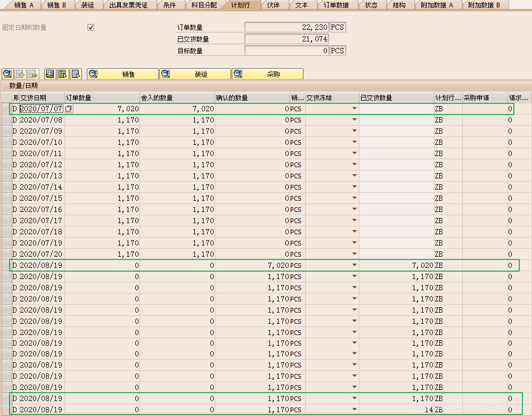Switch to the 销售 B tab
532x416 pixels.
click(56, 5)
